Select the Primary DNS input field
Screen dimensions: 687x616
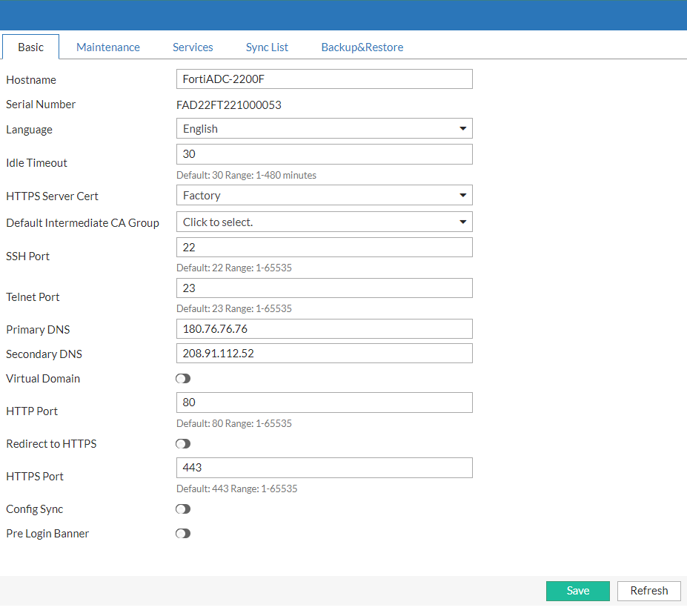pos(324,328)
